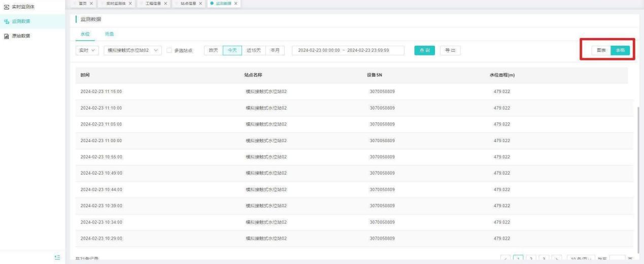Switch view to 表格 mode

tap(620, 50)
